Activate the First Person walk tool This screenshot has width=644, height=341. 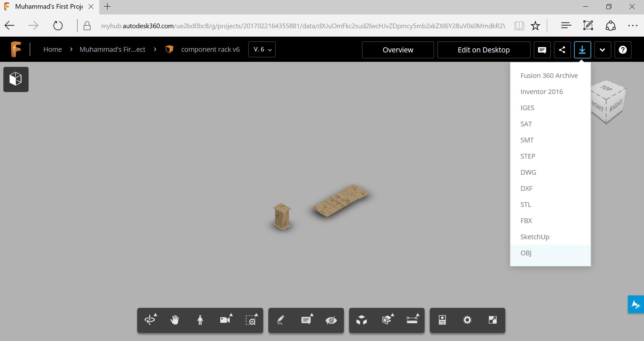pyautogui.click(x=200, y=320)
